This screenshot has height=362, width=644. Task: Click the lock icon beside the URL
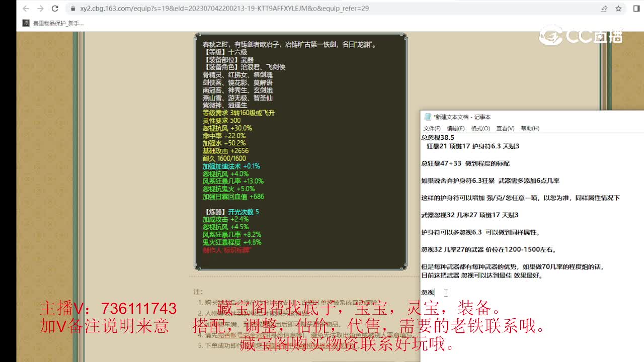pos(73,9)
